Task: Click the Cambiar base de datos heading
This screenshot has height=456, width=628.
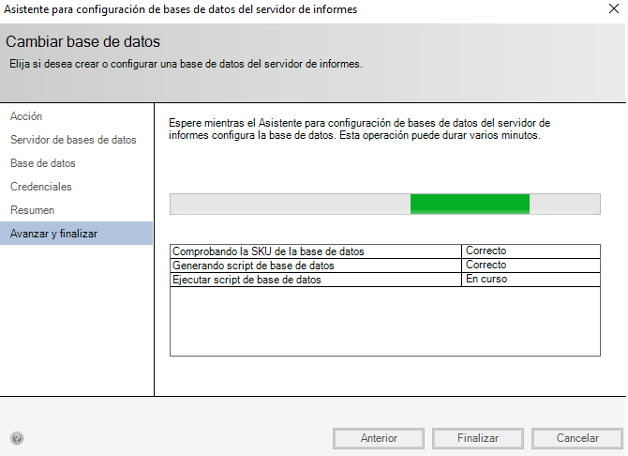Action: (x=83, y=42)
